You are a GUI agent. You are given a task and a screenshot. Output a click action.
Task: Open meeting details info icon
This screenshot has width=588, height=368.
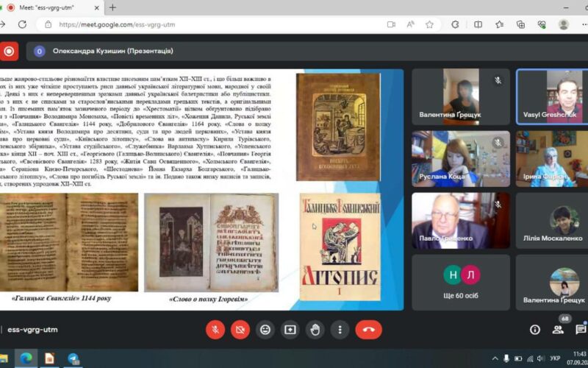[535, 330]
